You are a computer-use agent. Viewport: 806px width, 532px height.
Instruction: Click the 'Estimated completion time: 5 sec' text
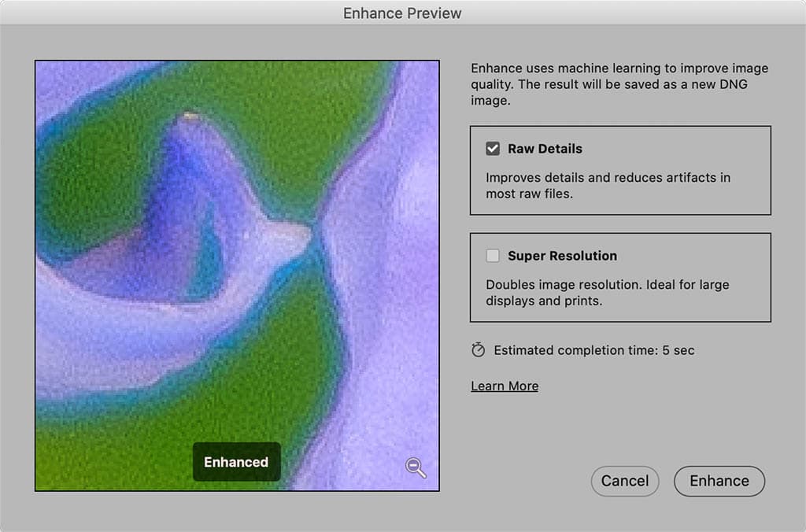594,350
